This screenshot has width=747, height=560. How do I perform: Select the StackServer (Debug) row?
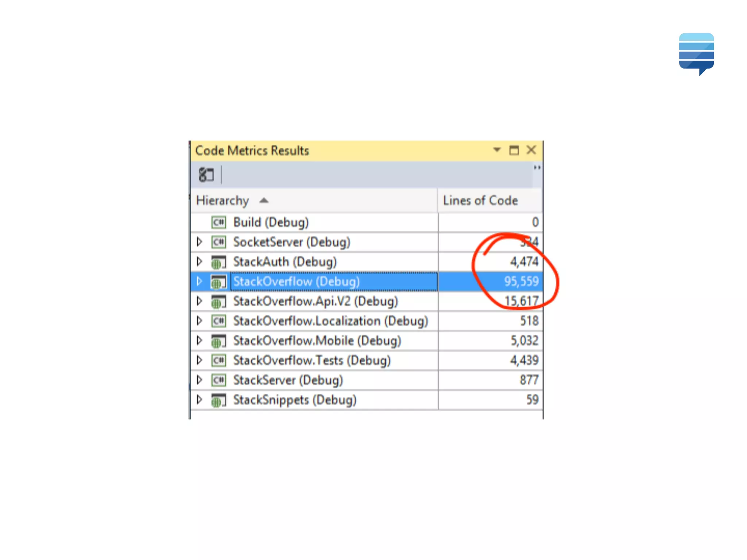(367, 380)
